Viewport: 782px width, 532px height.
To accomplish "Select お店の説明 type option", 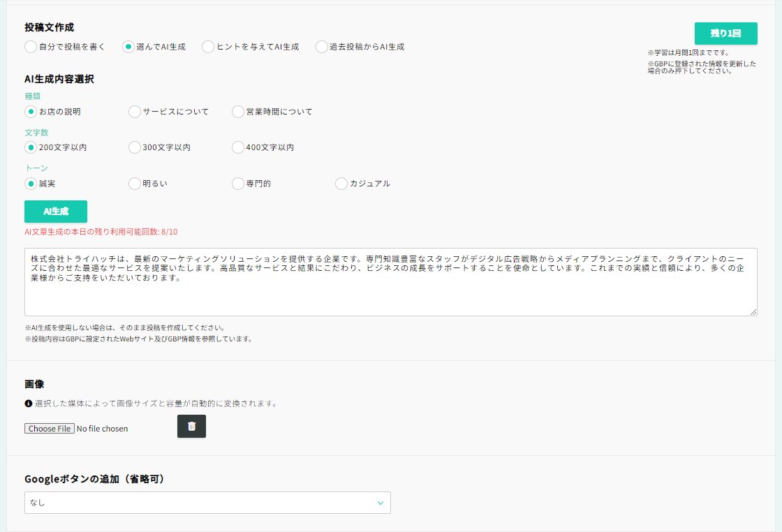I will coord(31,112).
